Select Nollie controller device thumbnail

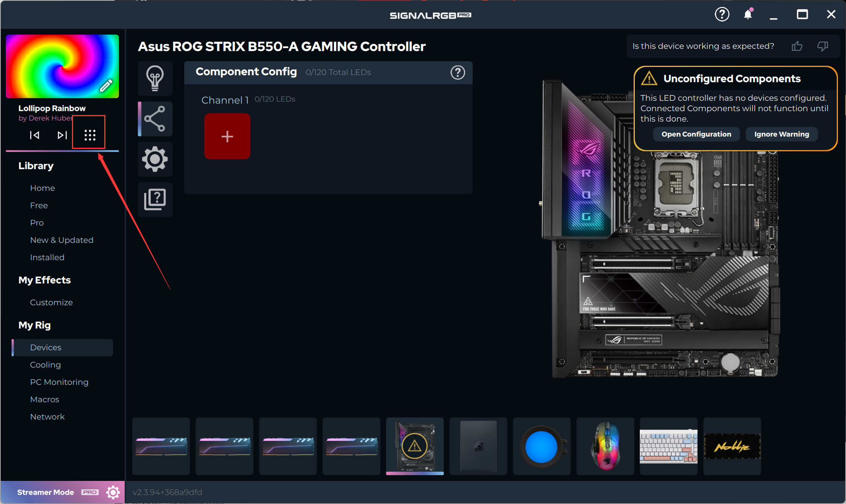[x=732, y=446]
